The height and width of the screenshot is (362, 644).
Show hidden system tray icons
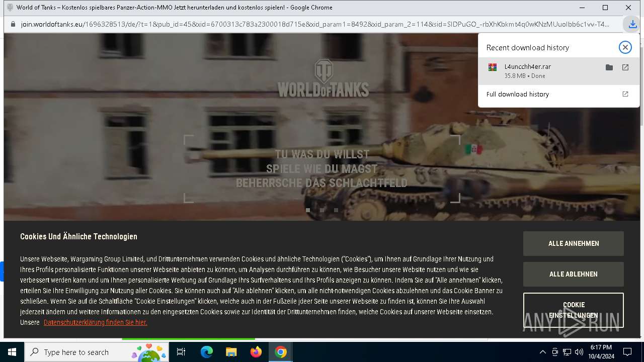[x=542, y=352]
